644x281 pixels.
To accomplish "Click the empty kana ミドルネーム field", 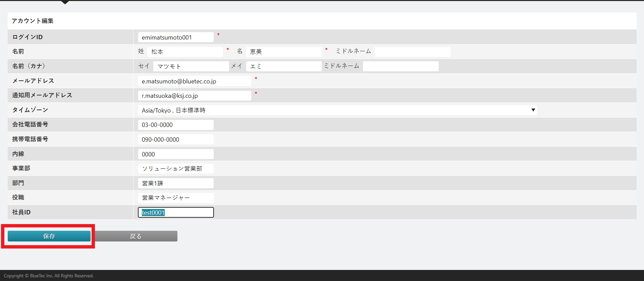I will coord(400,66).
